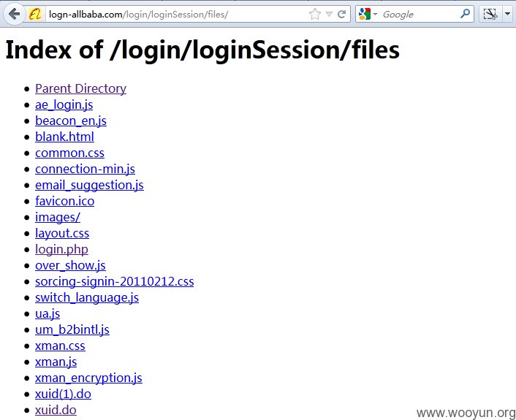Viewport: 516px width, 420px height.
Task: Reload the page with the refresh icon
Action: [342, 14]
